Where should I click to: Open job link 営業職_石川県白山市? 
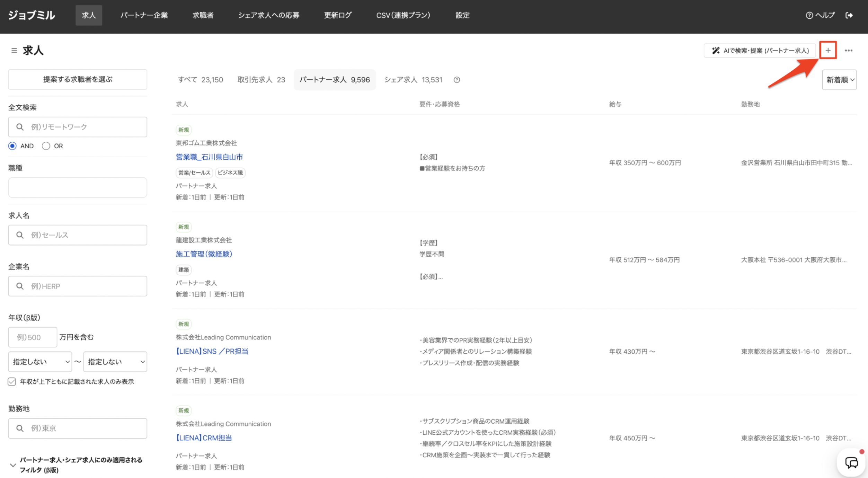pyautogui.click(x=209, y=157)
